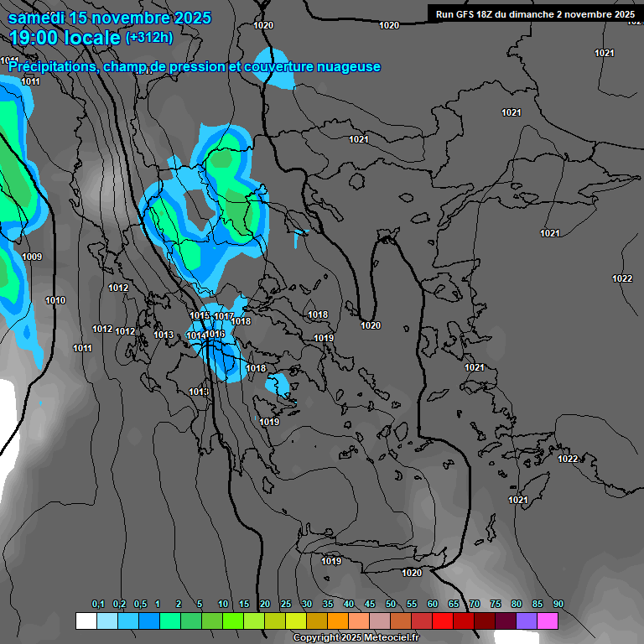Choose the orange swatch between 35 and 40
This screenshot has height=644, width=644.
(337, 621)
